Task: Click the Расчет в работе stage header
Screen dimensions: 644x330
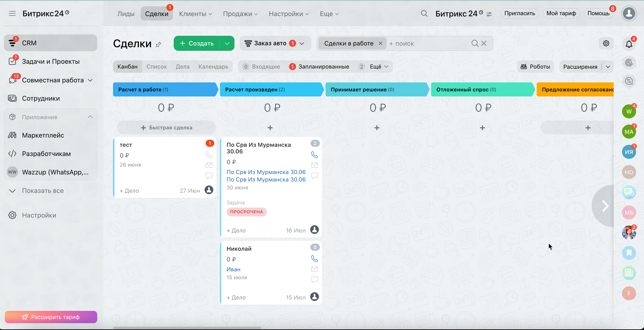Action: [x=165, y=89]
